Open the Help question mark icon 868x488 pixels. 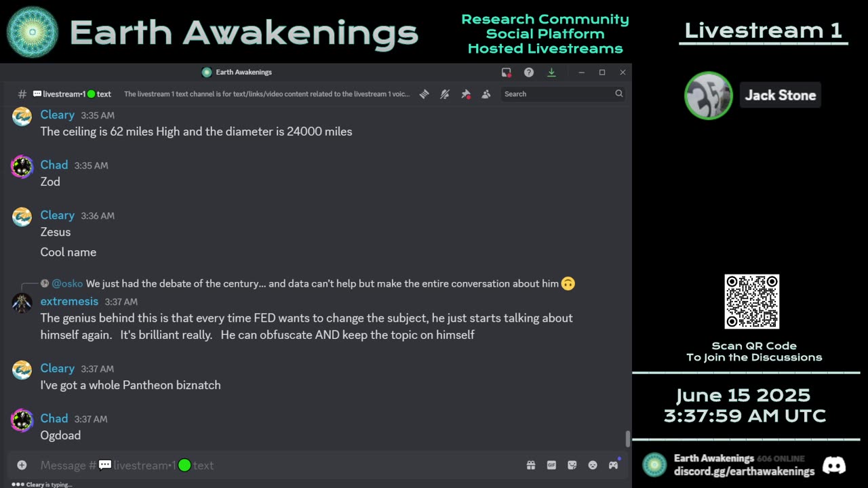529,73
